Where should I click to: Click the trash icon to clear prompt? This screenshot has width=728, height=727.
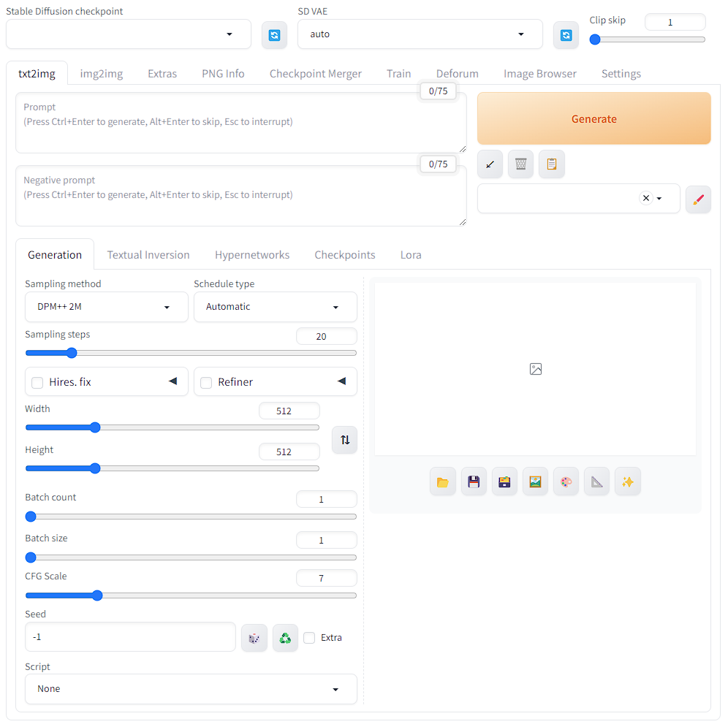pyautogui.click(x=520, y=164)
